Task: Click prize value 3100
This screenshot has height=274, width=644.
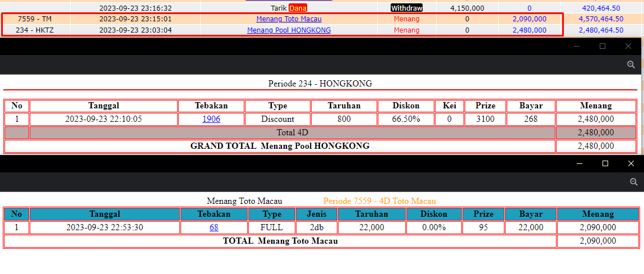Action: click(x=485, y=119)
